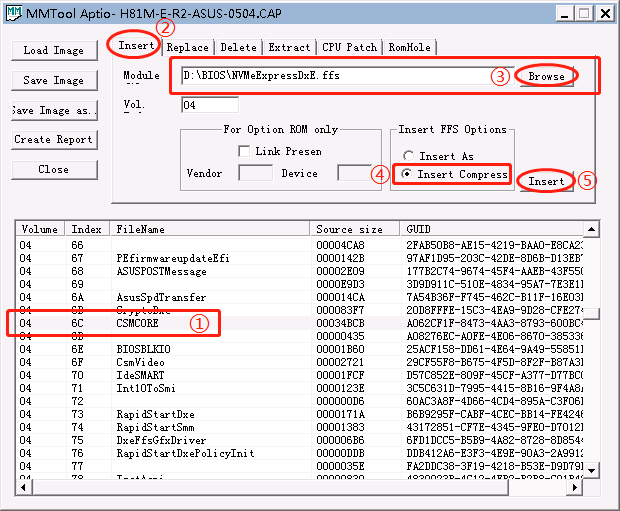Select the PEfirmwareupdateEfi row
The width and height of the screenshot is (620, 511).
click(300, 258)
